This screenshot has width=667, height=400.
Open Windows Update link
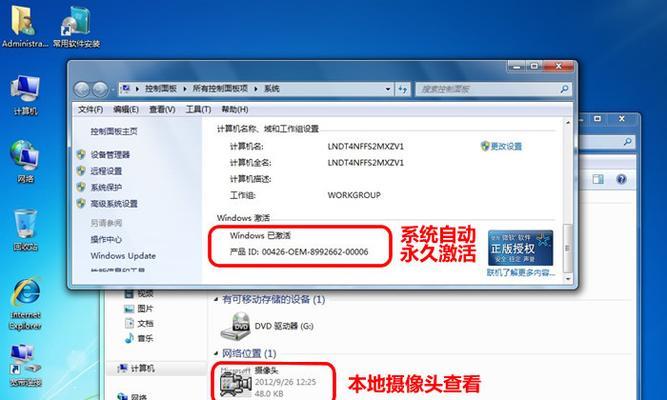point(123,256)
